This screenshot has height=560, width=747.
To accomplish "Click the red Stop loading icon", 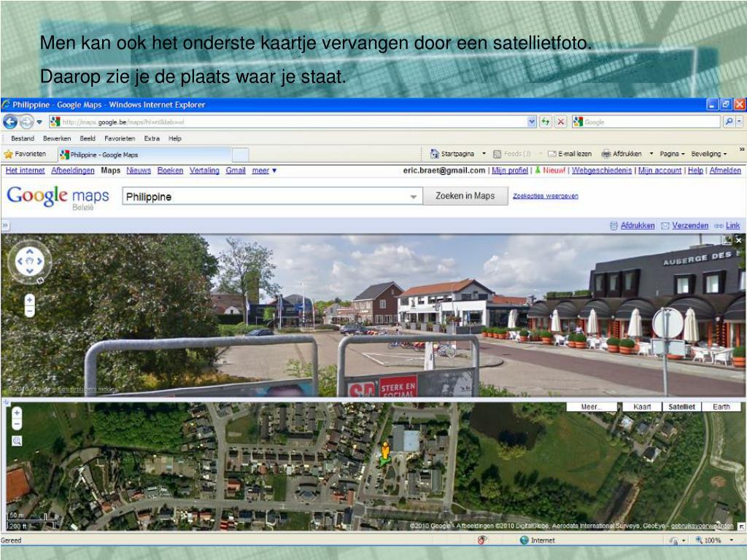I will point(561,122).
